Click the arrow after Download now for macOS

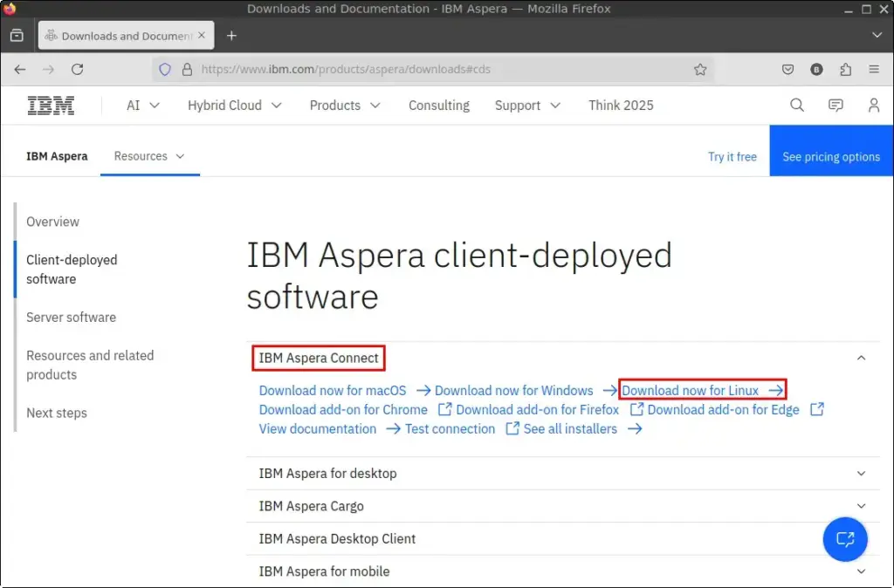click(423, 391)
